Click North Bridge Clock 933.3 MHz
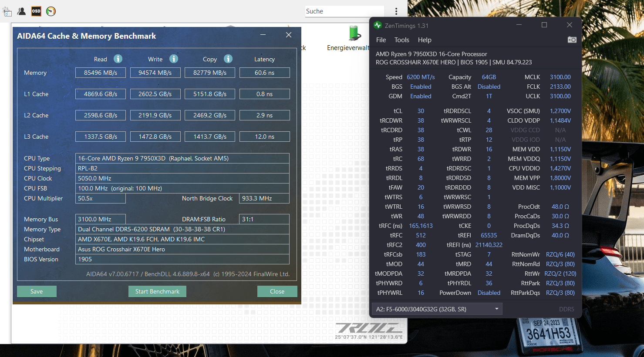 [x=264, y=198]
